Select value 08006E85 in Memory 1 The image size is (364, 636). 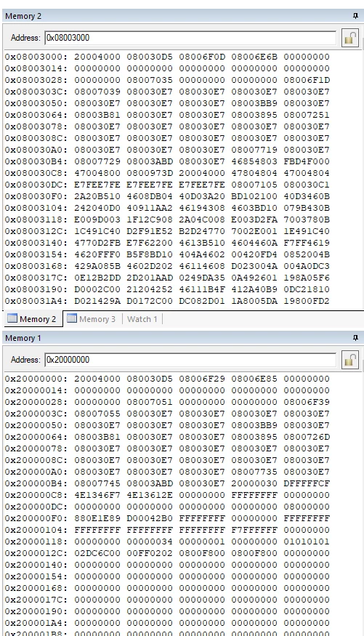click(x=254, y=379)
